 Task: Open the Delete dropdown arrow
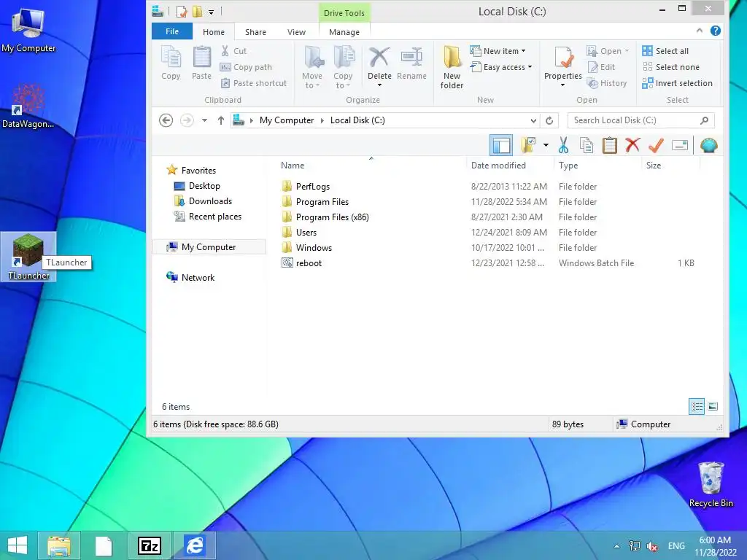click(x=379, y=85)
